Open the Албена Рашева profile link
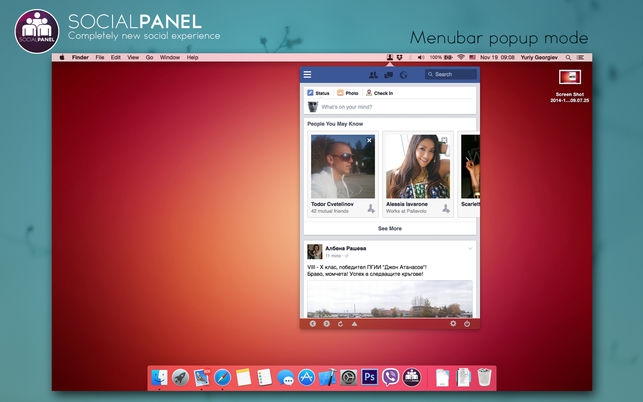 point(346,248)
